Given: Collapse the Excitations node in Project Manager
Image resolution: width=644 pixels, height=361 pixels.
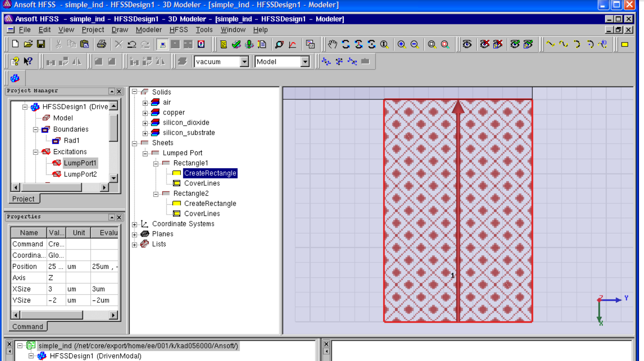Looking at the screenshot, I should coord(36,152).
